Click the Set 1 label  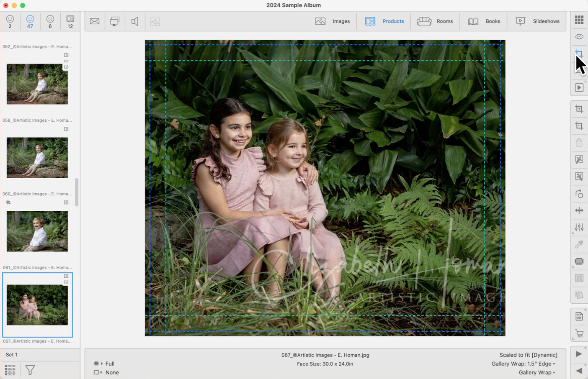click(12, 354)
